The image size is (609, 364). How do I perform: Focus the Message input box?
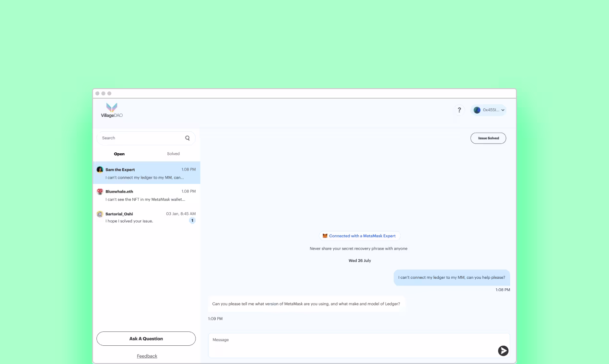point(359,345)
